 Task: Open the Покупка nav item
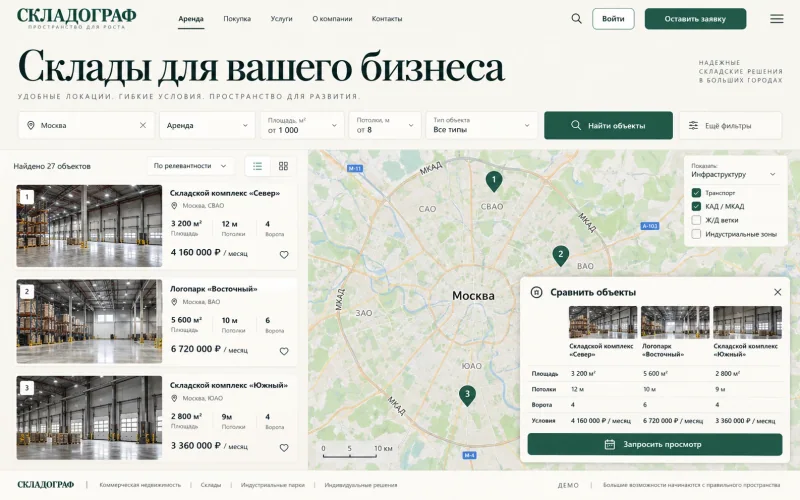[x=237, y=19]
